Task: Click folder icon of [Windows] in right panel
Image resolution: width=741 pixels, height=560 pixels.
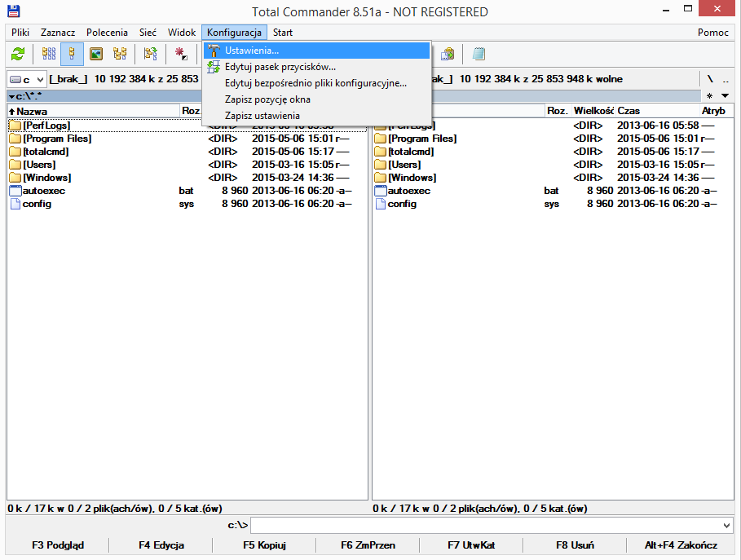Action: coord(381,178)
